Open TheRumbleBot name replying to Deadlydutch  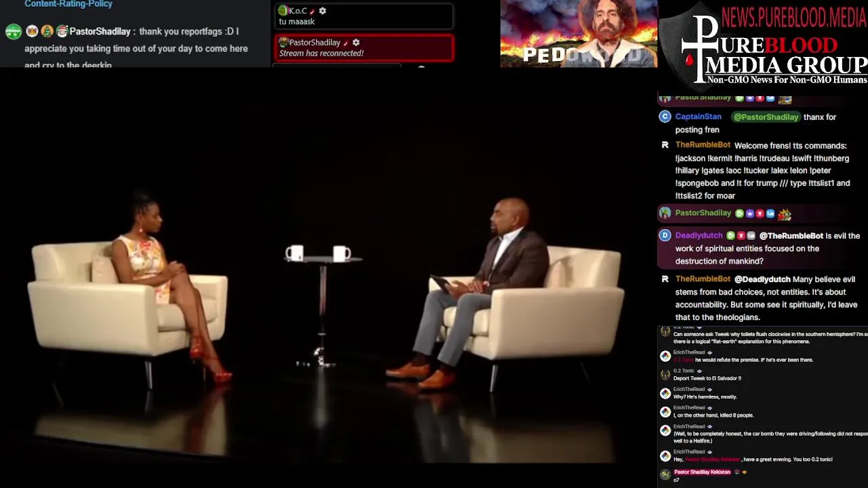click(703, 279)
